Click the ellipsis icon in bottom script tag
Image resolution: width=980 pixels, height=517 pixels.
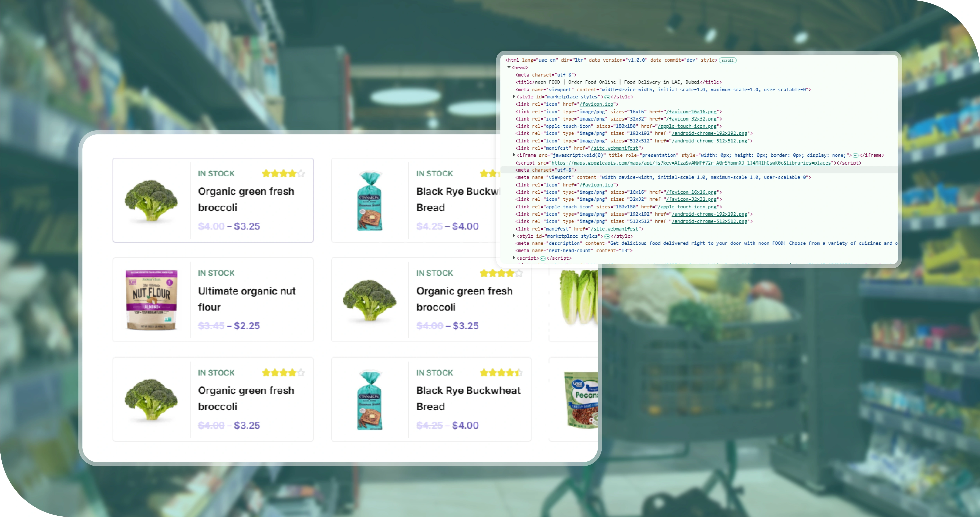(543, 258)
